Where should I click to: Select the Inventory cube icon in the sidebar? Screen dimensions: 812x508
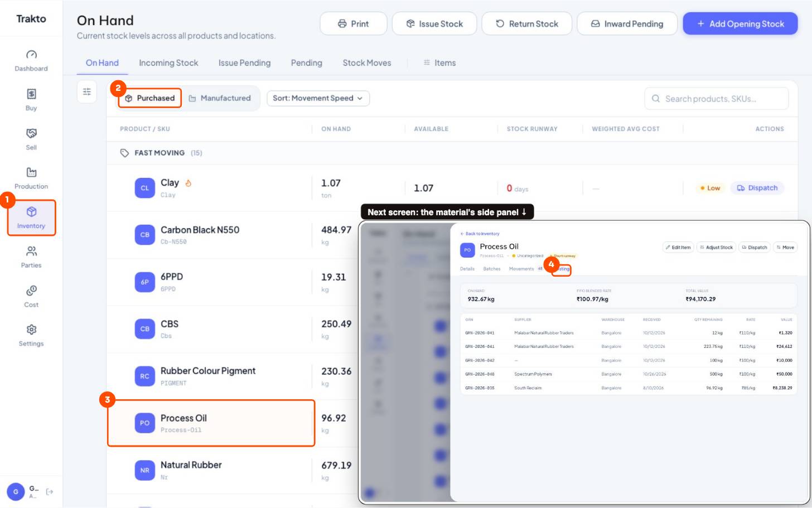coord(31,212)
